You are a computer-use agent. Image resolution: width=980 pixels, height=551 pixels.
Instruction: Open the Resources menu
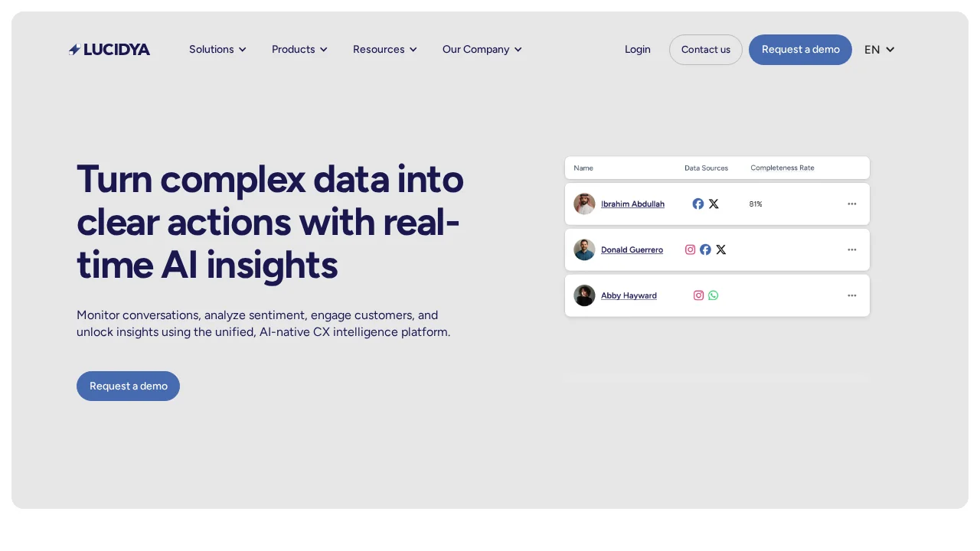(384, 50)
